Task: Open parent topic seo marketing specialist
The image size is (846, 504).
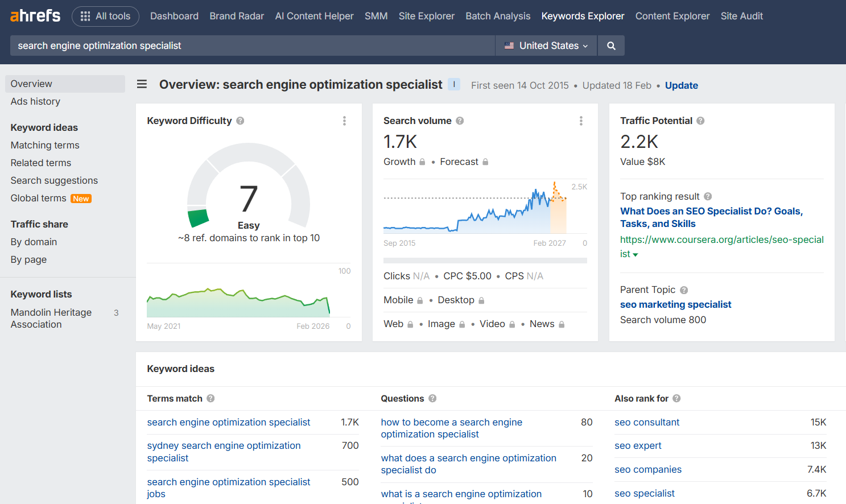Action: pyautogui.click(x=675, y=304)
